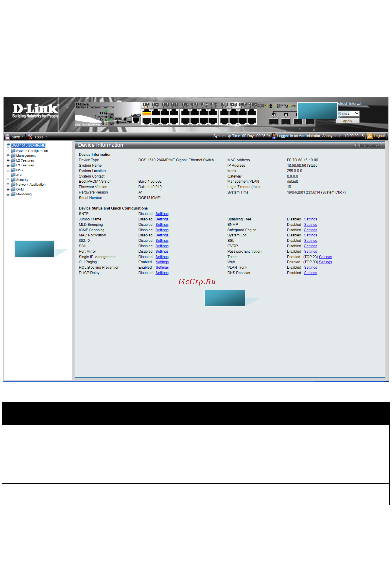Viewport: 392px width, 563px height.
Task: Click the QoS folder icon
Action: tap(13, 170)
